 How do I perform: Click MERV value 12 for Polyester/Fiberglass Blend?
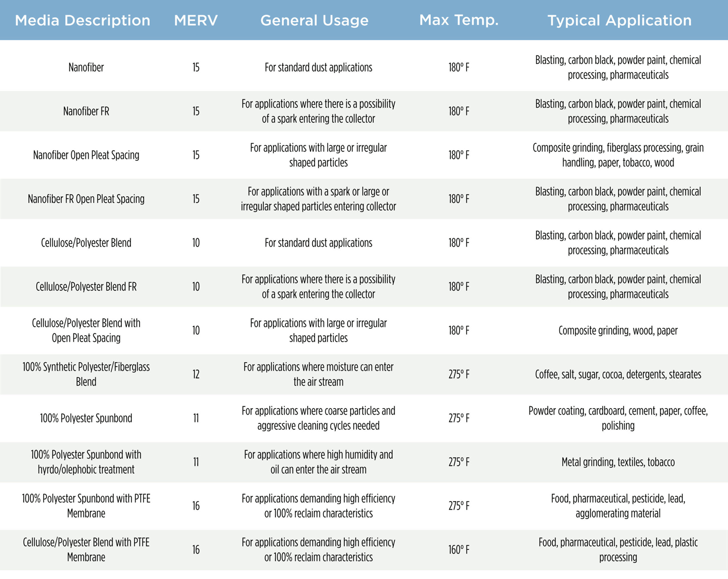[x=196, y=374]
